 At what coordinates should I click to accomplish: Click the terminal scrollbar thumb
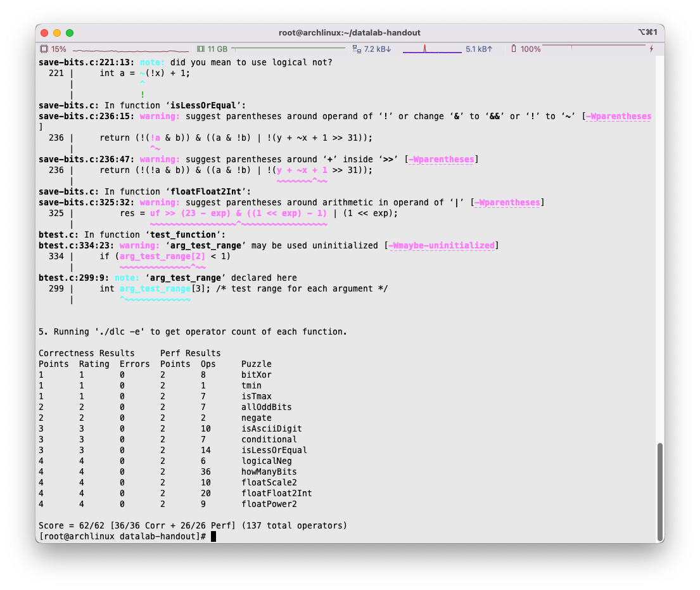[660, 492]
